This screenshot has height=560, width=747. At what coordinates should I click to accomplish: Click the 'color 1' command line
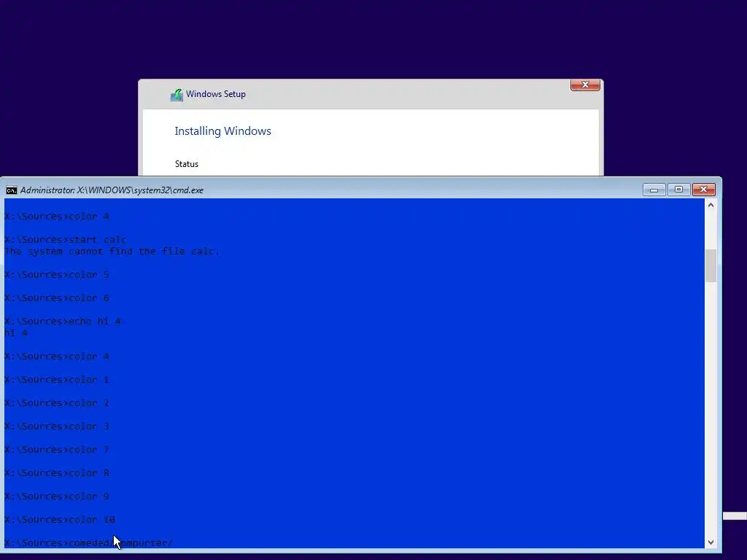pos(57,379)
